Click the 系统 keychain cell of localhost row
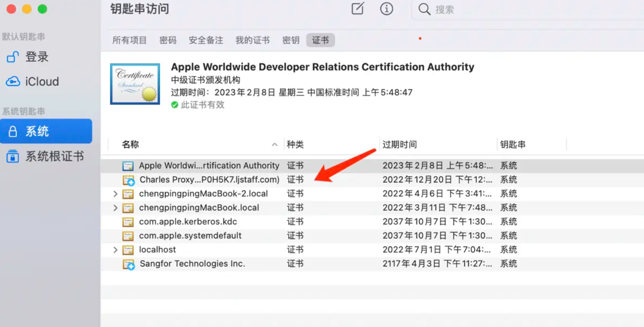 click(508, 249)
